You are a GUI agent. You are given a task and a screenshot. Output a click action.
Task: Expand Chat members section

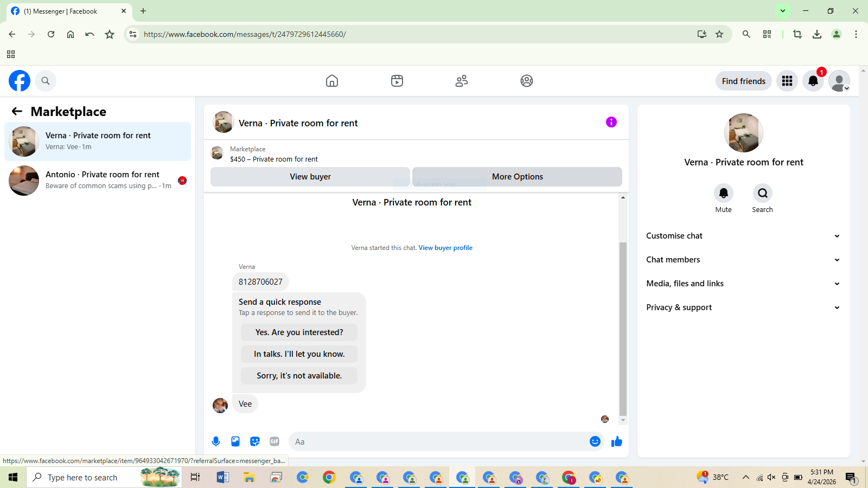click(x=744, y=260)
